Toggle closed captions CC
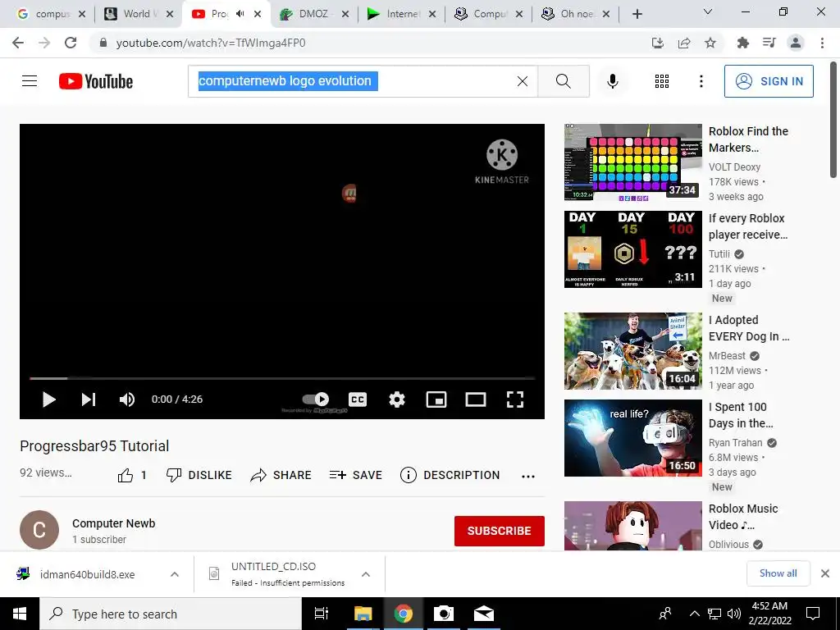 coord(358,399)
